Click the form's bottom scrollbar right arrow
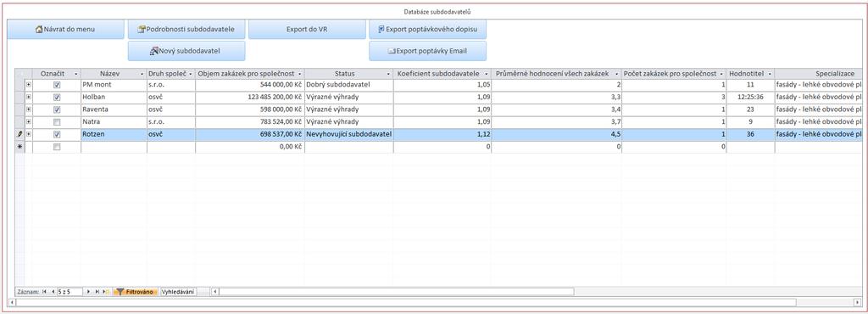This screenshot has height=314, width=868. [858, 302]
